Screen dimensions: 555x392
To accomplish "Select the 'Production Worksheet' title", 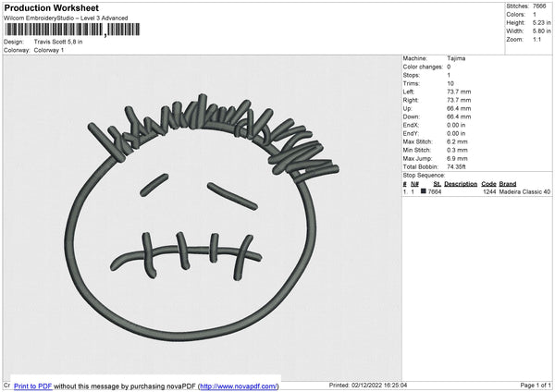I will coord(51,7).
